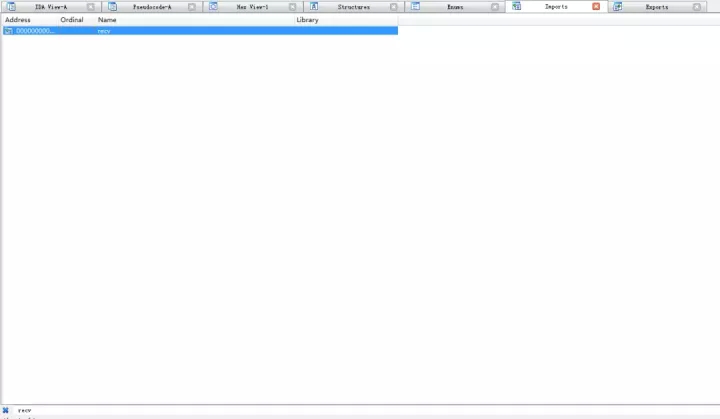Open the Exports tab
Image resolution: width=720 pixels, height=419 pixels.
click(x=656, y=7)
